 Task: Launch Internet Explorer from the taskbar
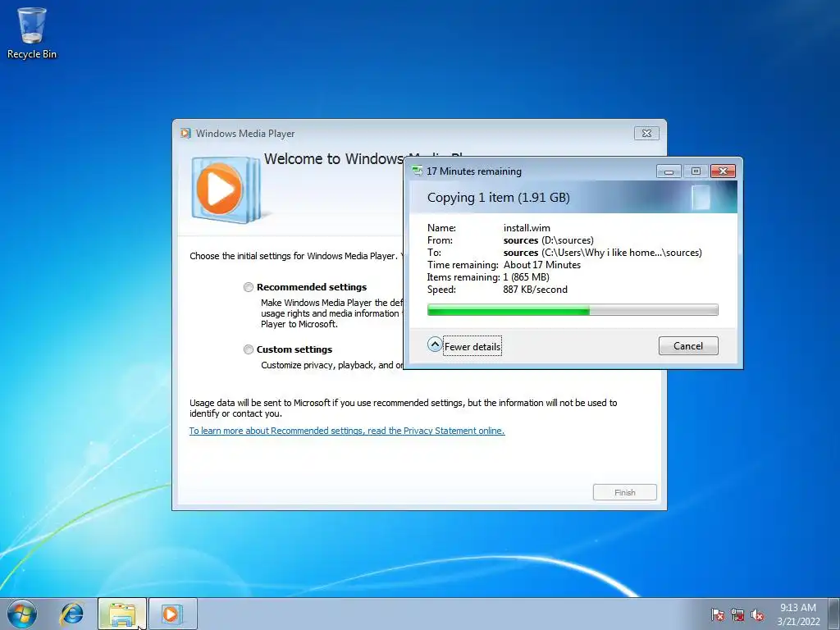tap(72, 614)
